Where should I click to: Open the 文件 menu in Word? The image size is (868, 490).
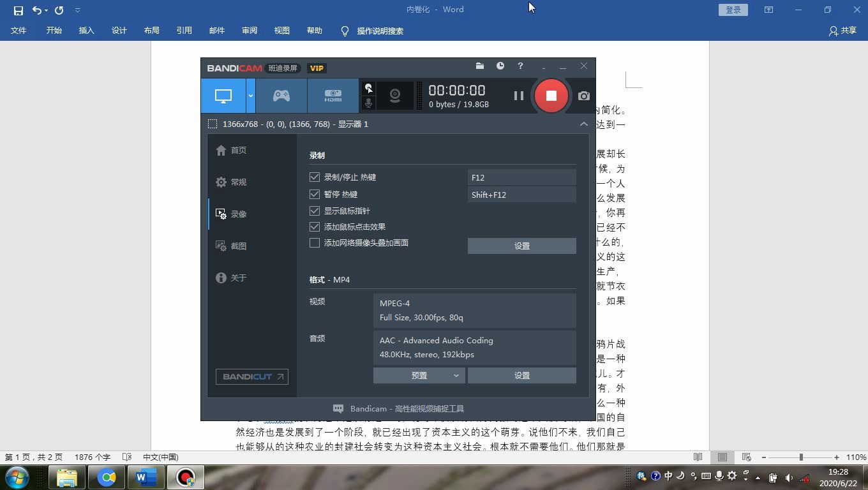point(19,31)
